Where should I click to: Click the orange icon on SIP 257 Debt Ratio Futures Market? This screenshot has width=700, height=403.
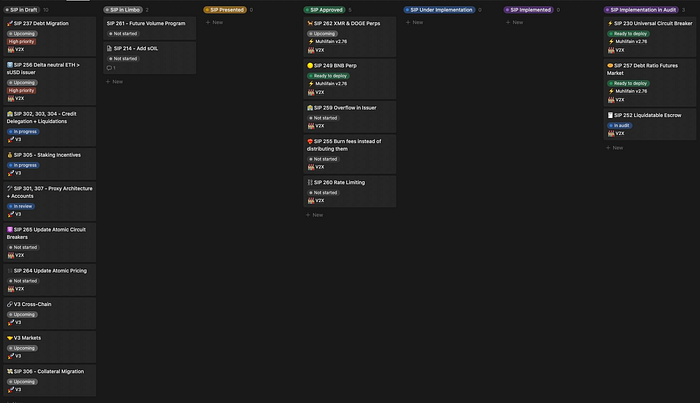coord(610,66)
